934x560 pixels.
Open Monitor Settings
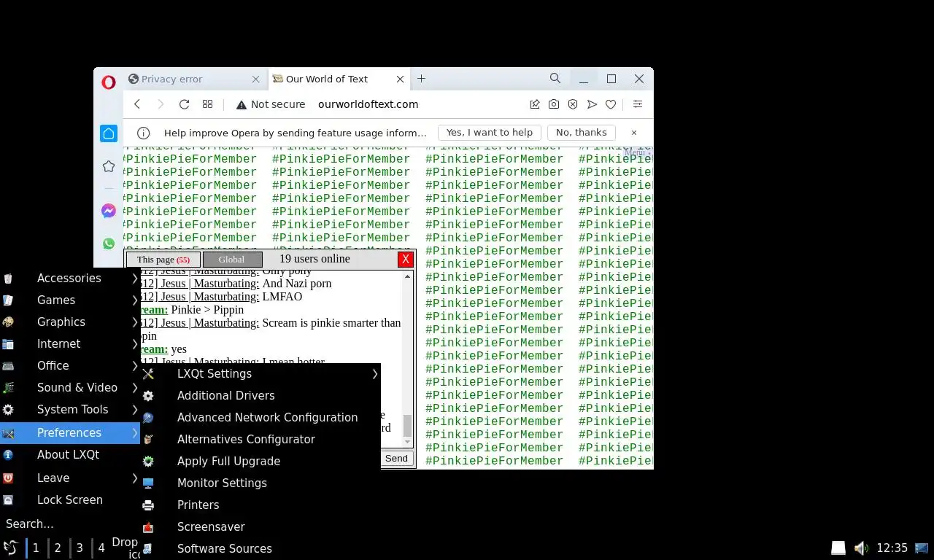tap(260, 483)
